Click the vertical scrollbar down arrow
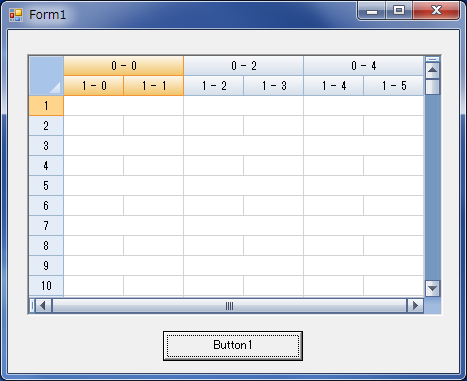 pyautogui.click(x=432, y=288)
